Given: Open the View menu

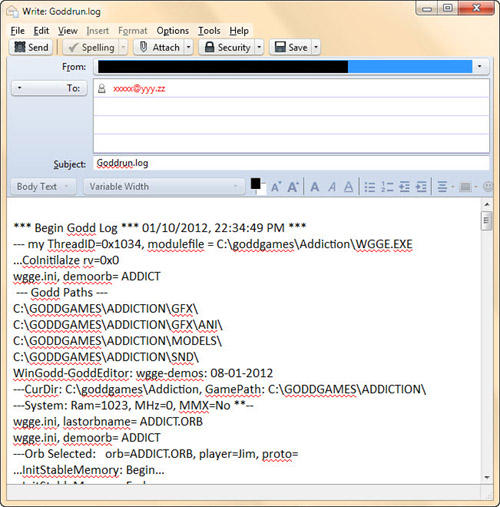Looking at the screenshot, I should point(68,31).
